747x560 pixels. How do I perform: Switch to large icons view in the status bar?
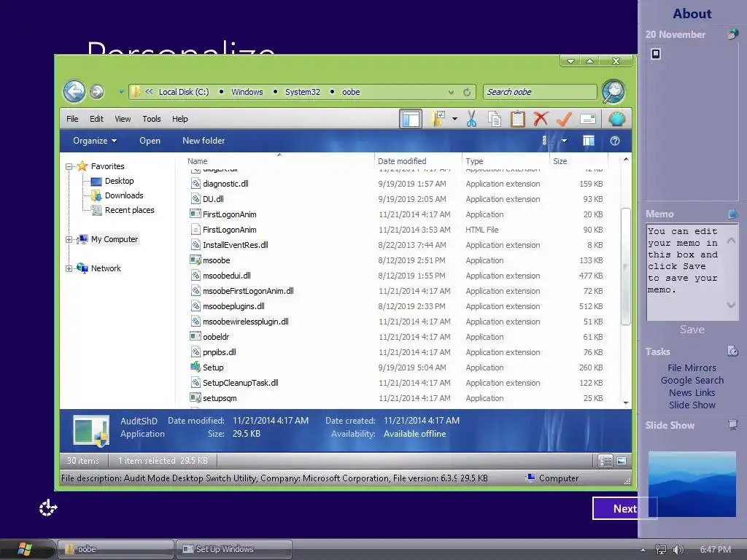click(622, 461)
